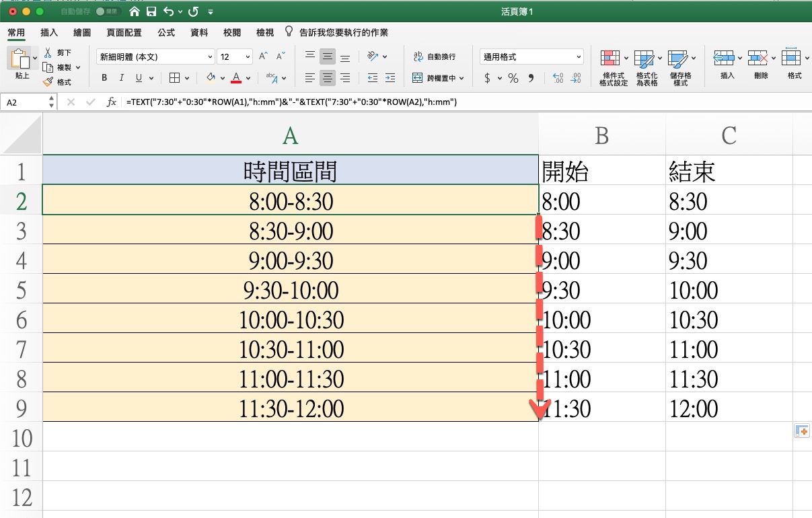Screen dimensions: 812x518
Task: Toggle bold formatting
Action: pos(104,78)
